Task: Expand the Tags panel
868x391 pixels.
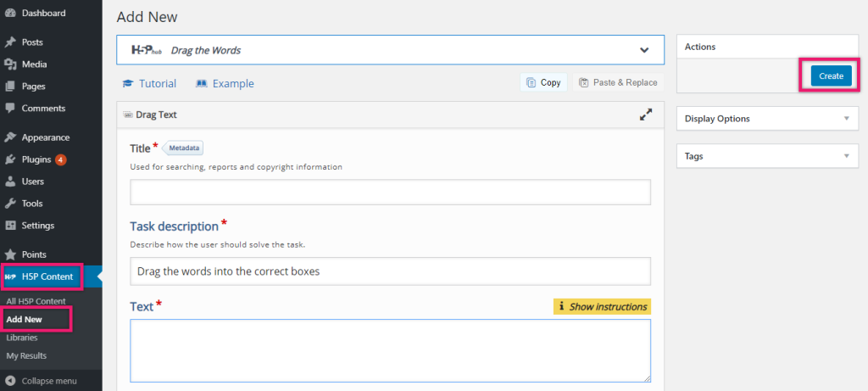Action: coord(845,156)
